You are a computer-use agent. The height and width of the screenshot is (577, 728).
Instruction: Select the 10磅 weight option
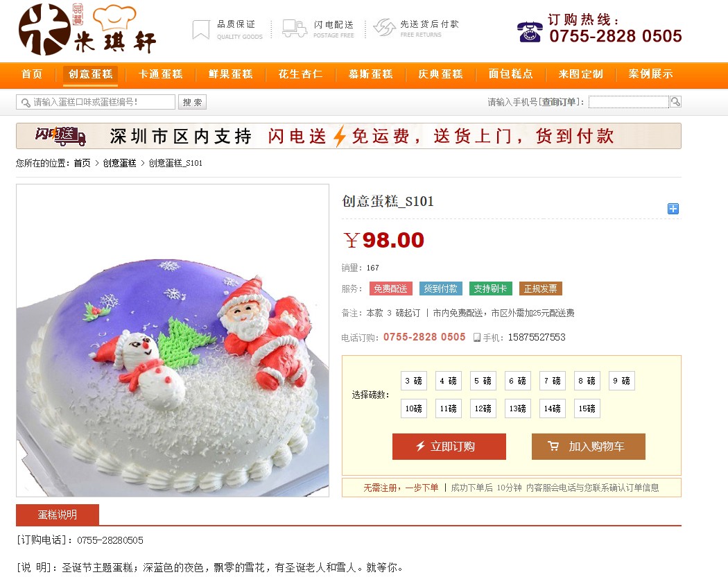tap(414, 408)
